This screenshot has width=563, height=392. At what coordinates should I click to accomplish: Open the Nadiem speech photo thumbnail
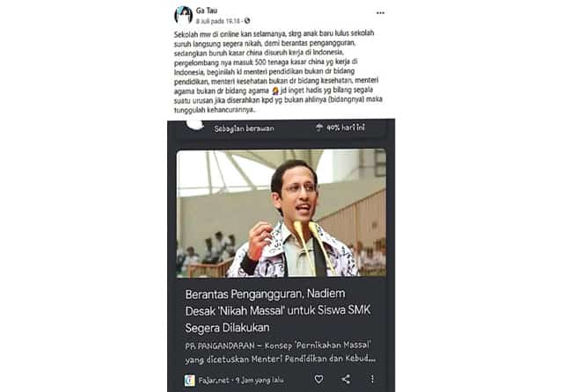[x=281, y=214]
